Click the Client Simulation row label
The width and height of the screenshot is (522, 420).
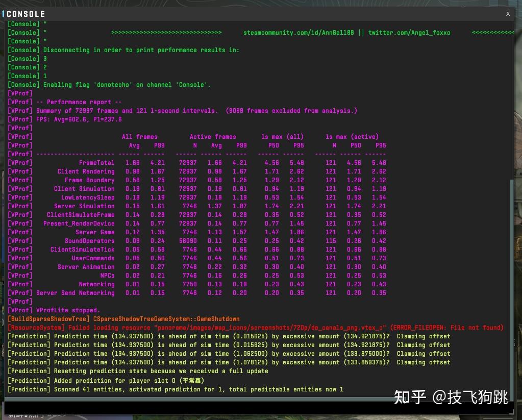click(84, 188)
